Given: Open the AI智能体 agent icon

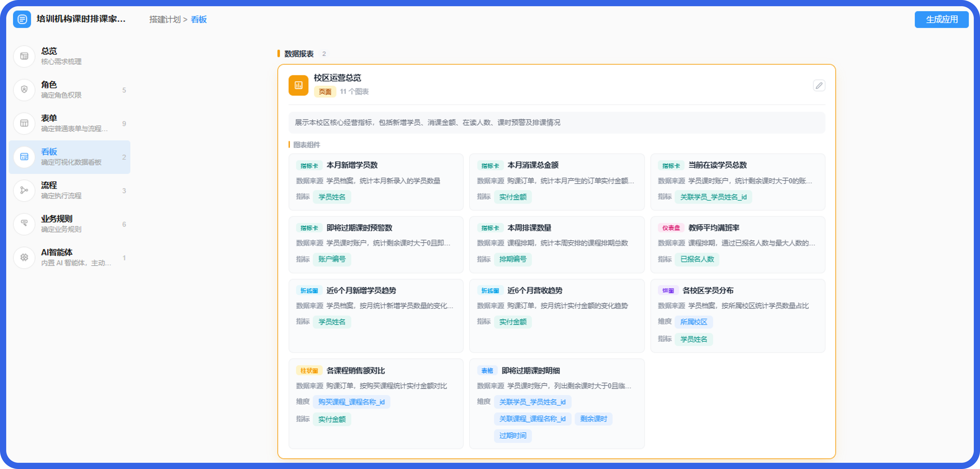Looking at the screenshot, I should click(24, 257).
